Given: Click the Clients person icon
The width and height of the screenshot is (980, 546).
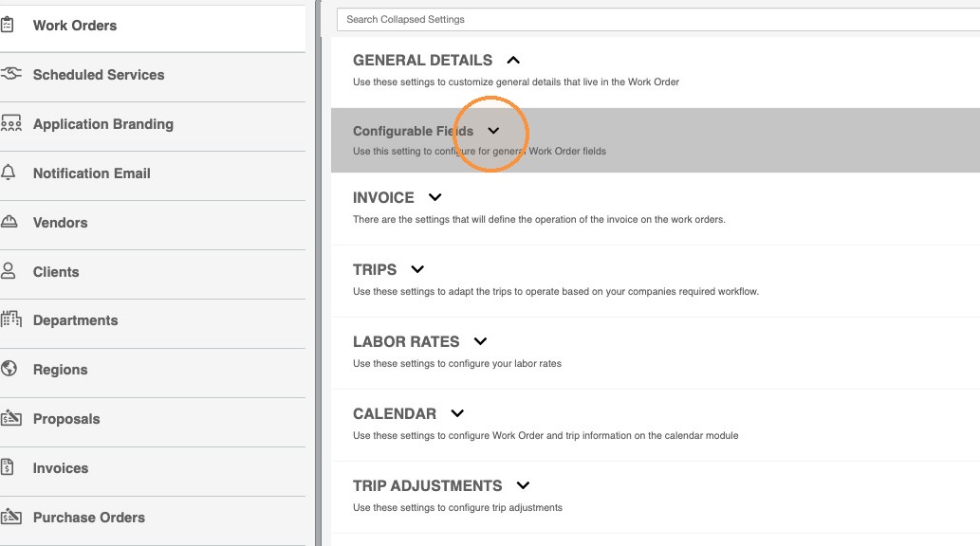Looking at the screenshot, I should tap(9, 271).
